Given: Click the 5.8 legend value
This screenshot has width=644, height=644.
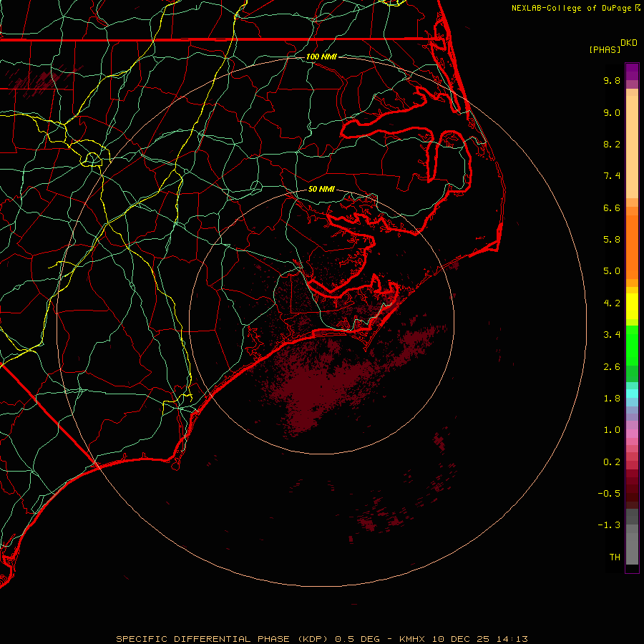Looking at the screenshot, I should pyautogui.click(x=612, y=240).
